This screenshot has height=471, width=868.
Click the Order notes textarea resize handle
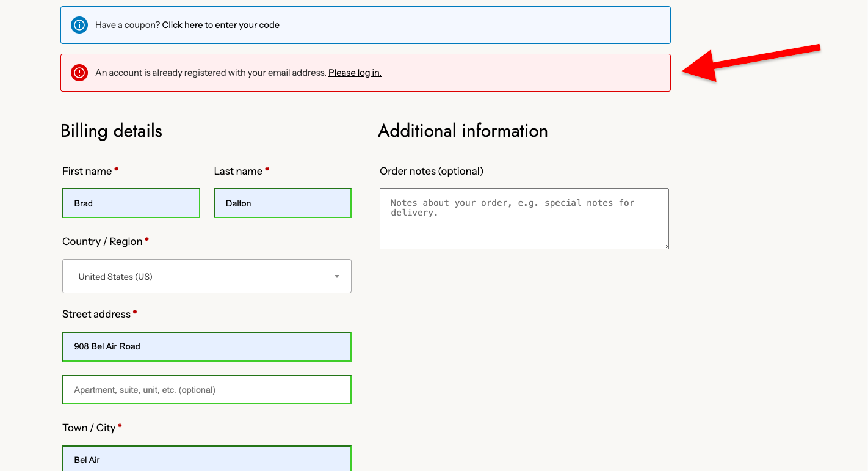(665, 246)
